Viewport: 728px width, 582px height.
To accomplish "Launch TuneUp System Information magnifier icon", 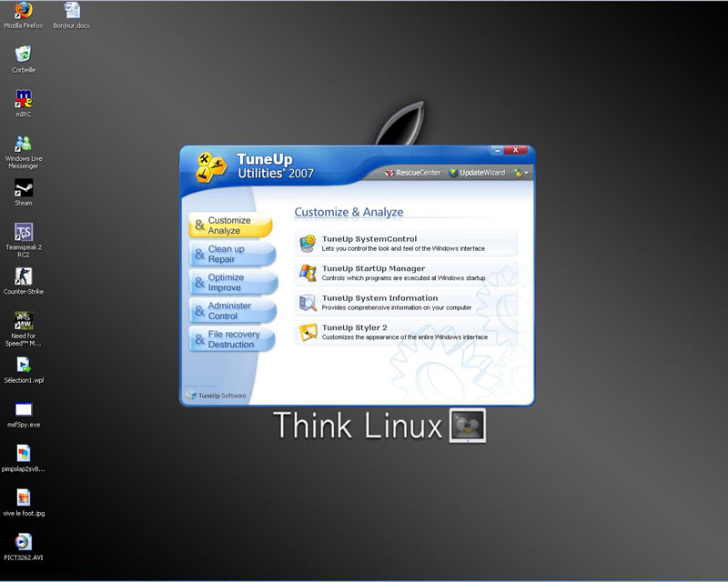I will pos(308,303).
